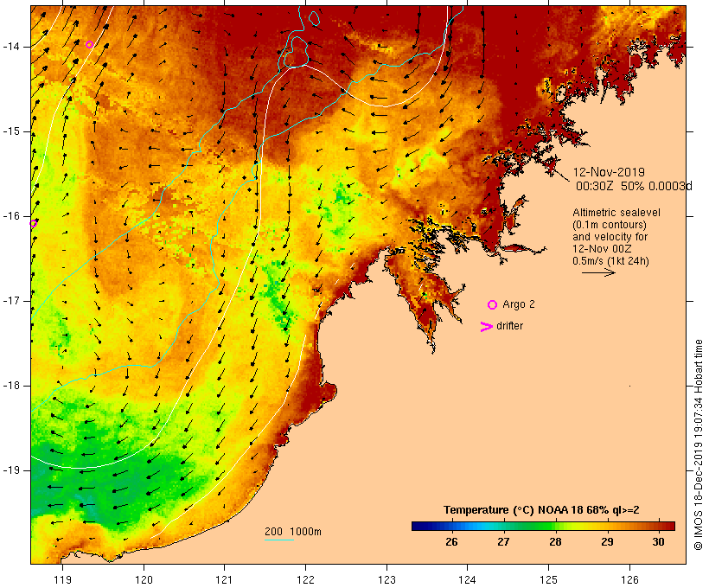Click the "Temperature (°C) NOAA 18 68% ql>=2" title
The width and height of the screenshot is (709, 588).
tap(541, 510)
